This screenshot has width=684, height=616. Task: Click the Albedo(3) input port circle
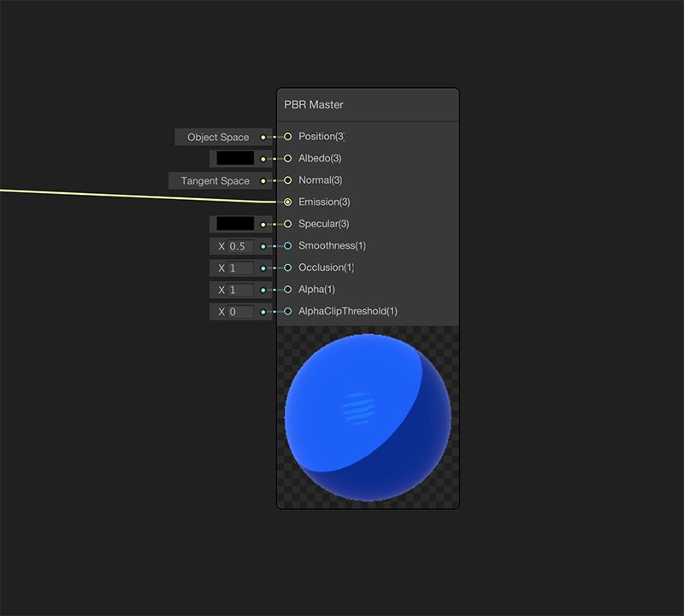[287, 158]
